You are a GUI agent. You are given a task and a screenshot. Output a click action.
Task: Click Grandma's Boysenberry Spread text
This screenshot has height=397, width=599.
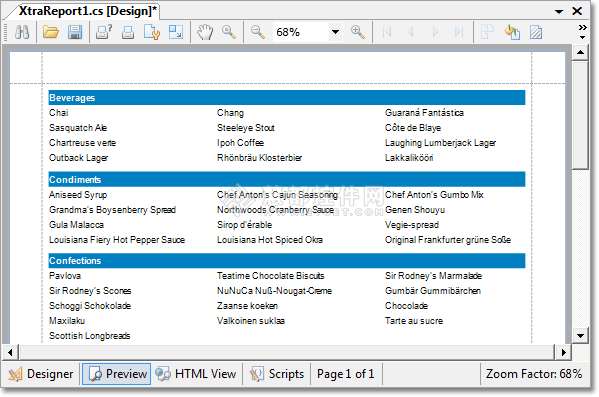click(x=112, y=210)
